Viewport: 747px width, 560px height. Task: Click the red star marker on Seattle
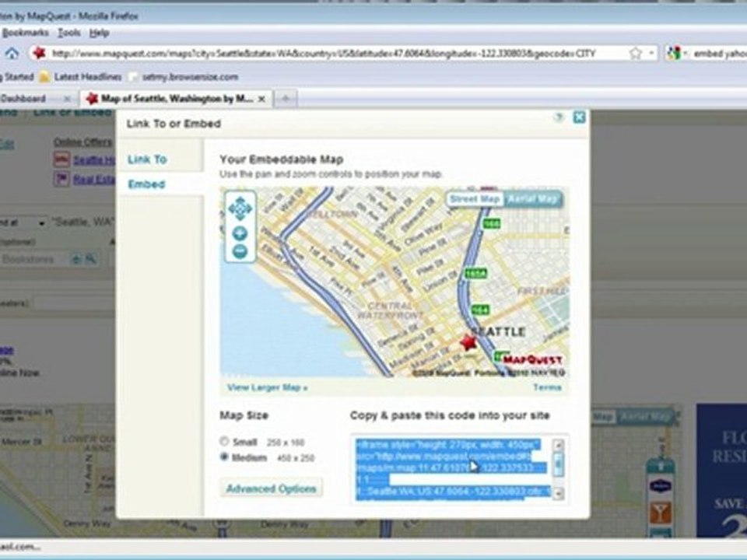pyautogui.click(x=468, y=342)
